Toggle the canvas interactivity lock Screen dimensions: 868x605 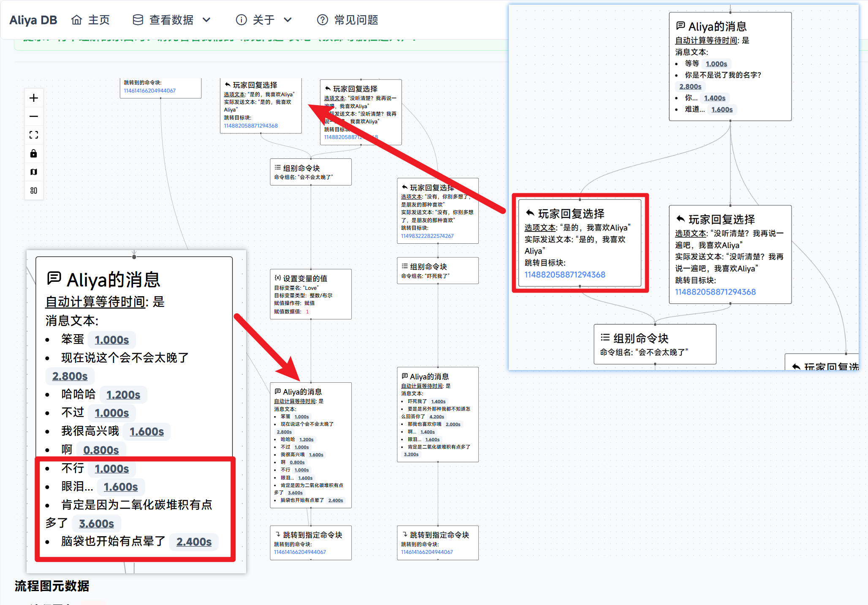34,153
